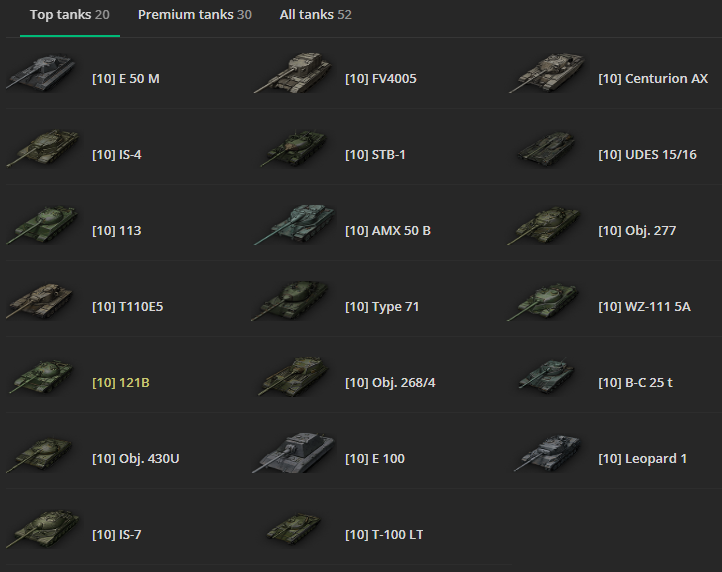The width and height of the screenshot is (722, 572).
Task: Click the Obj. 277 tank icon
Action: (544, 226)
